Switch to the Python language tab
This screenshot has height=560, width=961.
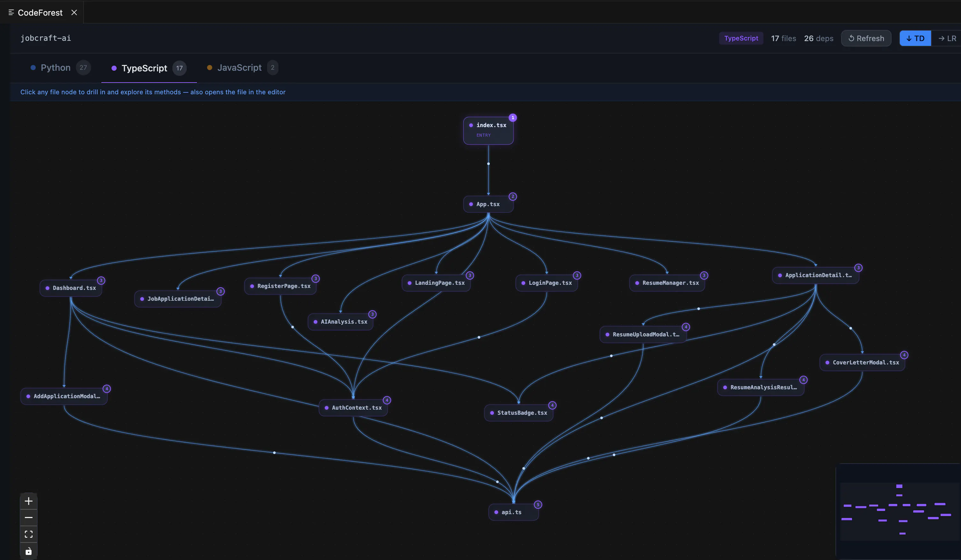[x=60, y=68]
